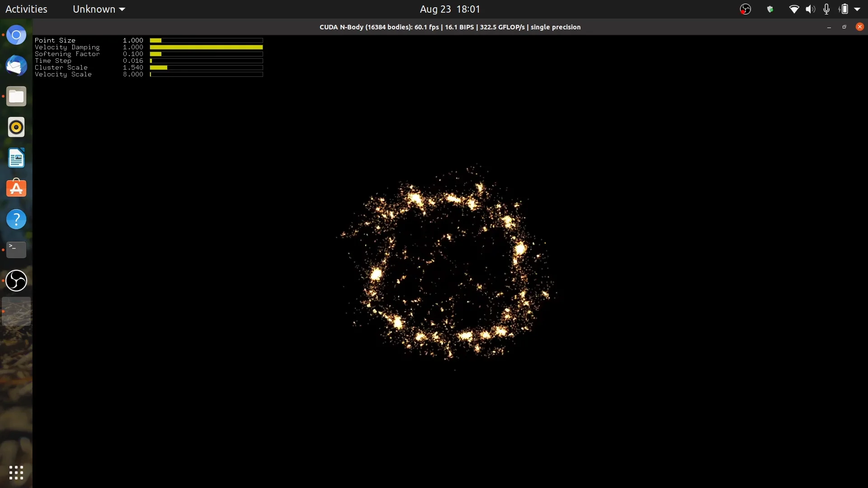Image resolution: width=868 pixels, height=488 pixels.
Task: Select the Files icon in sidebar
Action: click(16, 96)
